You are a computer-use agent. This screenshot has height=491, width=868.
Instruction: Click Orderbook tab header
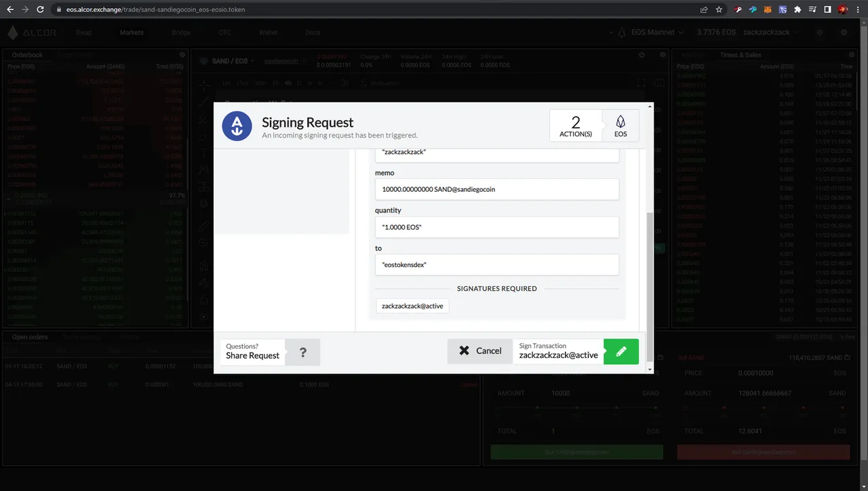pos(27,55)
